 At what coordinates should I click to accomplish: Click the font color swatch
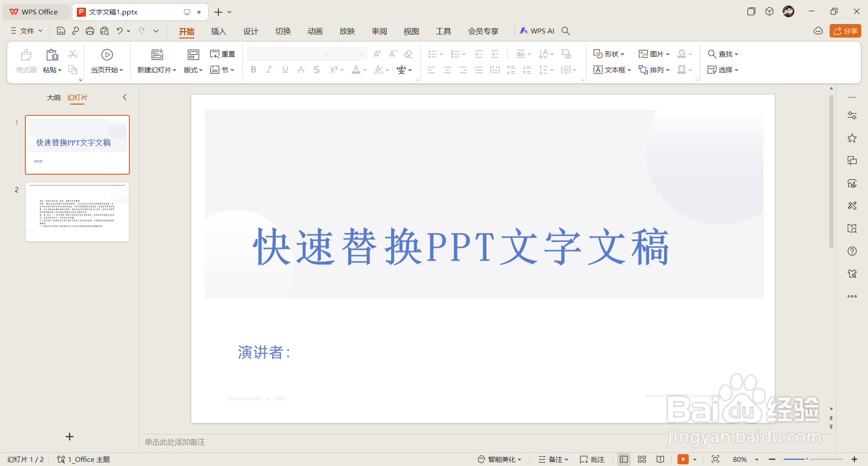pyautogui.click(x=356, y=70)
